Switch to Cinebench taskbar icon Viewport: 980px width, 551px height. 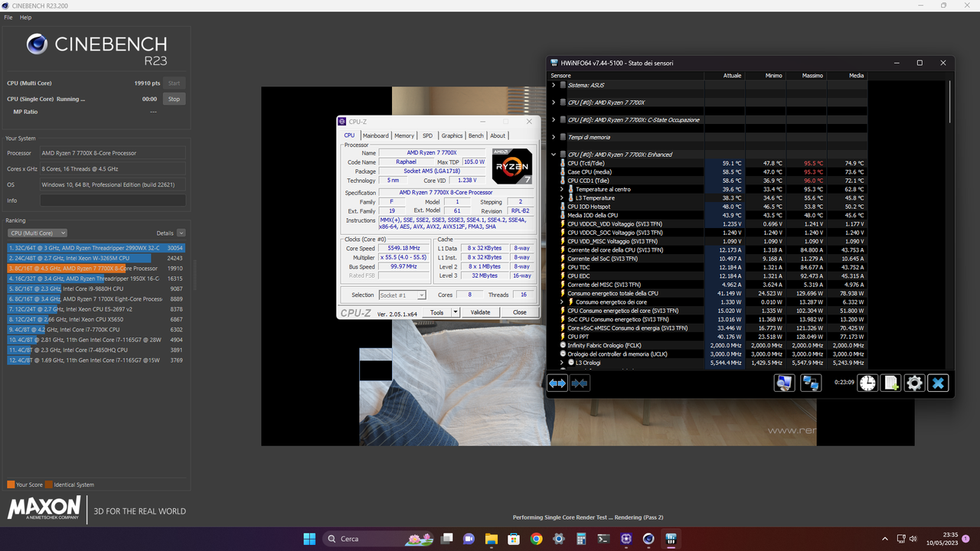click(648, 539)
